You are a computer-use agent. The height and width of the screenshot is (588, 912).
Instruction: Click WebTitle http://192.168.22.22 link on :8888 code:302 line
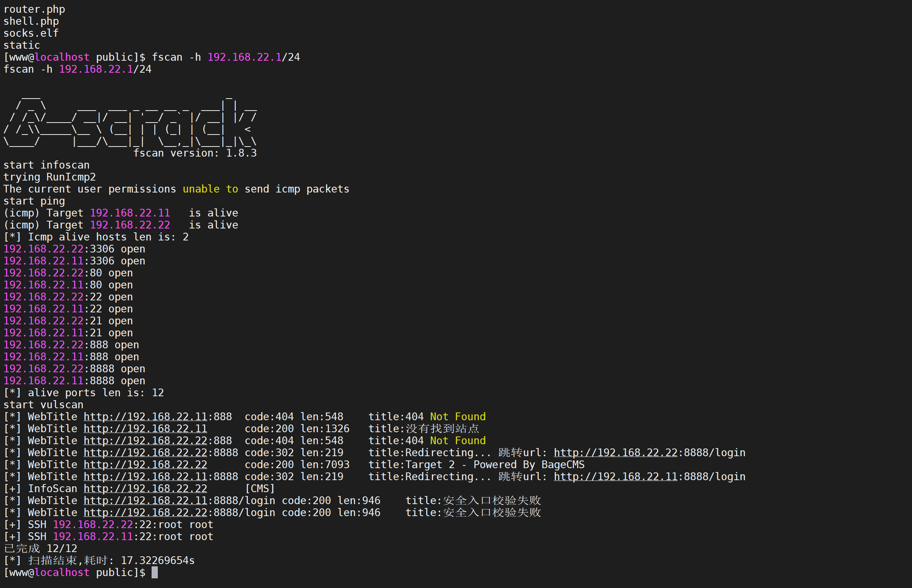point(145,453)
